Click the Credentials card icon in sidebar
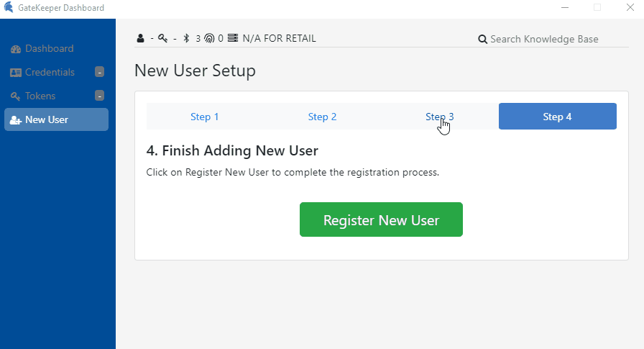 (x=16, y=73)
